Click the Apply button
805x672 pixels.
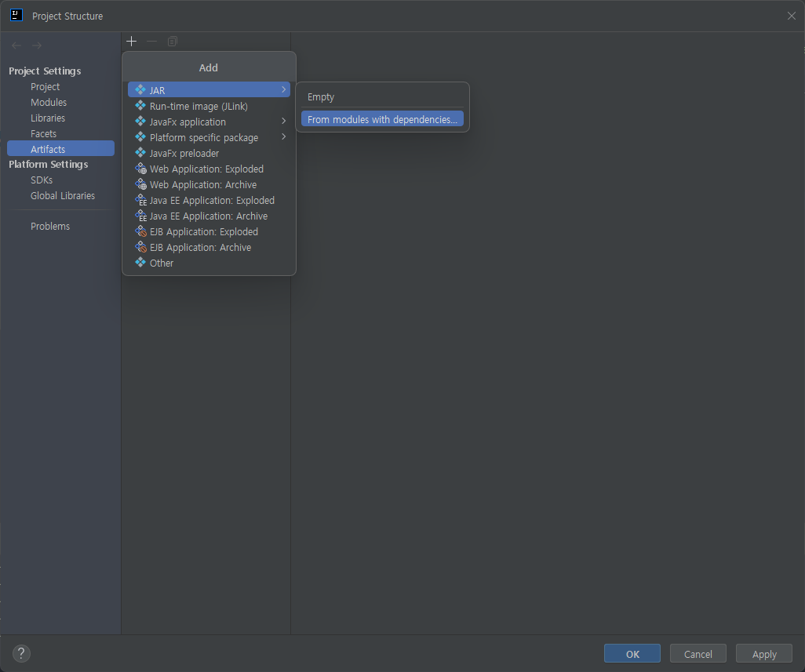tap(764, 654)
